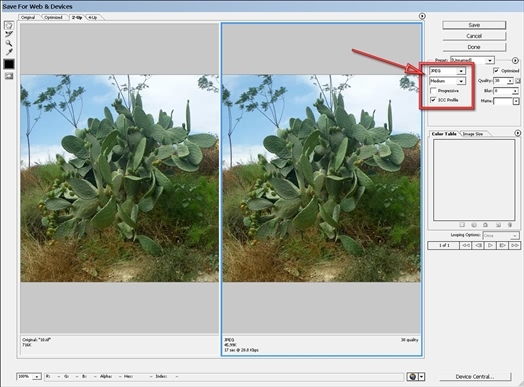Click the Device Central button
Screen dimensions: 524x387
475,377
